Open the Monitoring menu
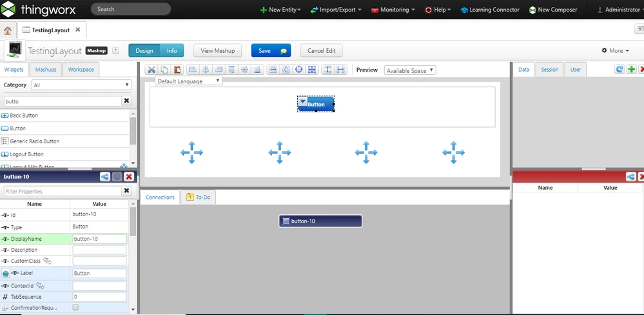The width and height of the screenshot is (644, 315). coord(393,10)
